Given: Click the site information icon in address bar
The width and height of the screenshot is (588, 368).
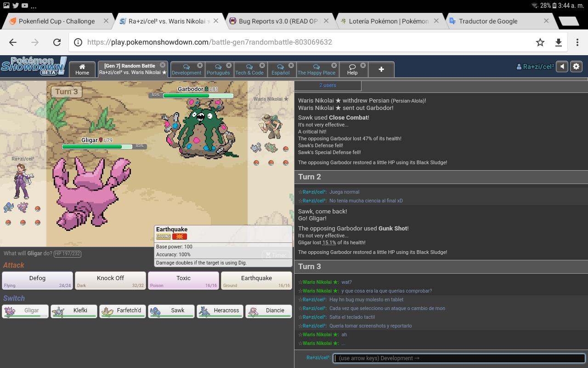Looking at the screenshot, I should coord(78,42).
